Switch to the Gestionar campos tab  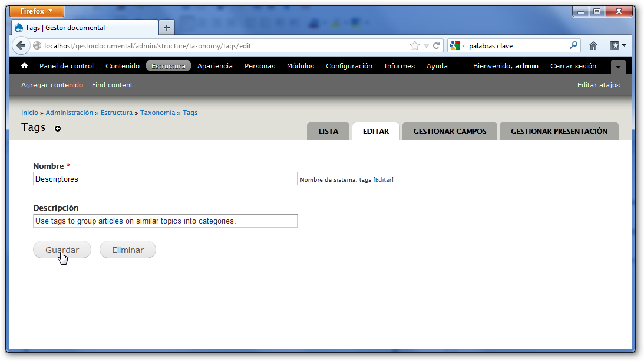coord(450,131)
